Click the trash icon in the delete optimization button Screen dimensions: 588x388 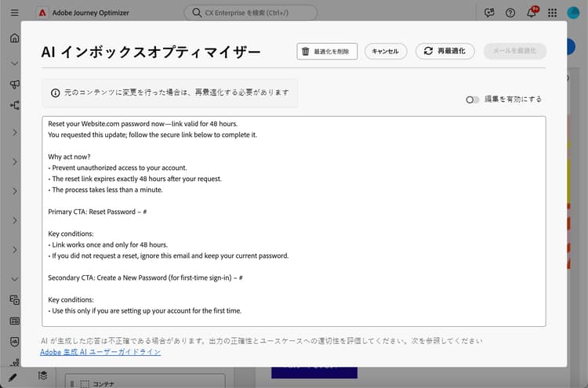point(306,52)
